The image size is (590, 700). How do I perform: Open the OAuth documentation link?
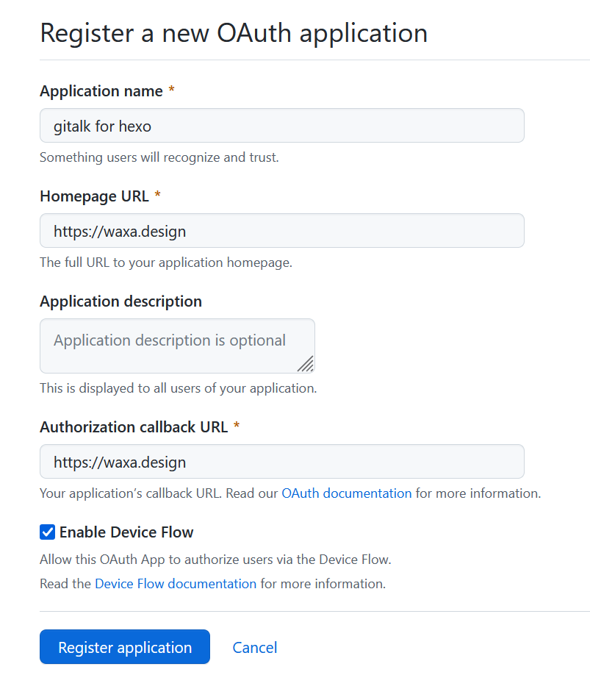pos(346,493)
